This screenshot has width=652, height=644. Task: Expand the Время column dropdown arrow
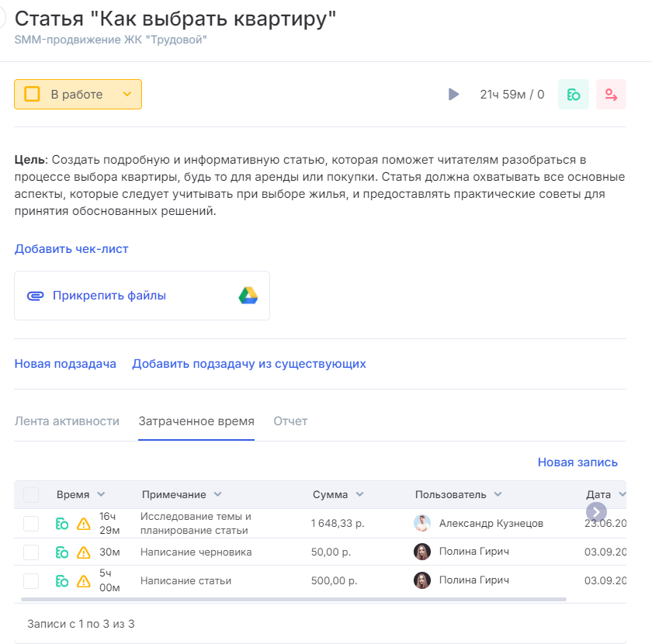coord(101,495)
